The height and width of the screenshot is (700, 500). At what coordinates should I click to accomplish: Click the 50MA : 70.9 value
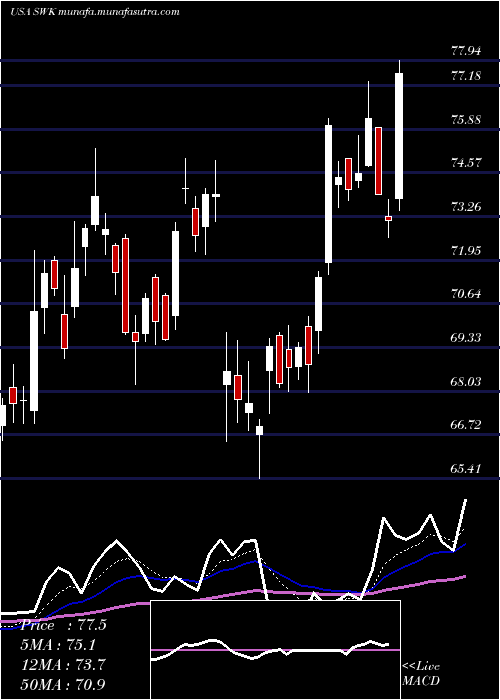coord(62,684)
